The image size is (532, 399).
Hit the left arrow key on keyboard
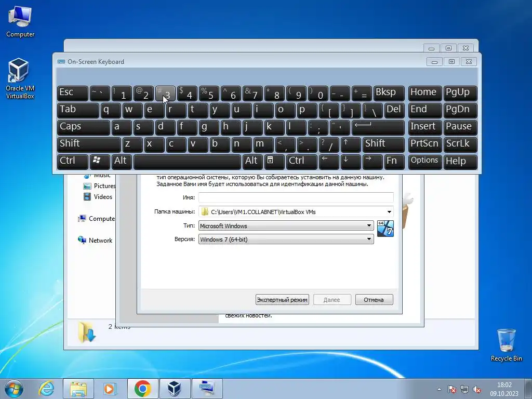click(x=329, y=162)
